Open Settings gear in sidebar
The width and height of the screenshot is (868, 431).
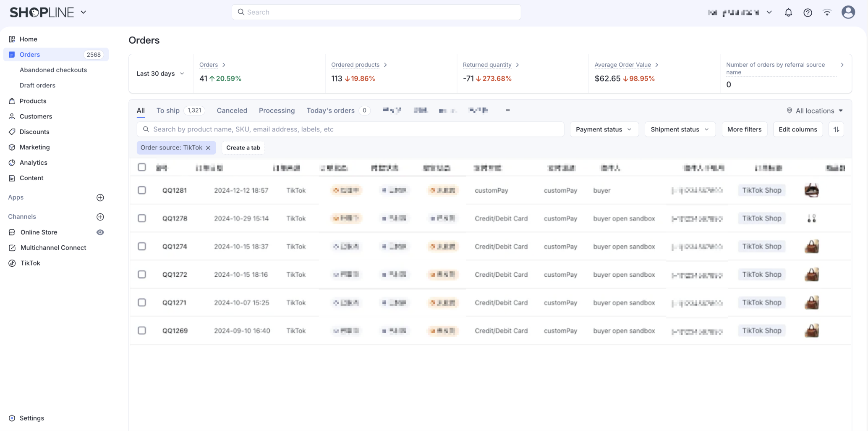click(x=12, y=418)
